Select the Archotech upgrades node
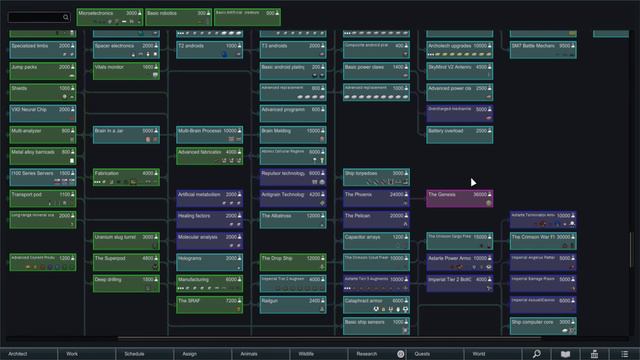Screen dimensions: 640x360 pyautogui.click(x=459, y=49)
